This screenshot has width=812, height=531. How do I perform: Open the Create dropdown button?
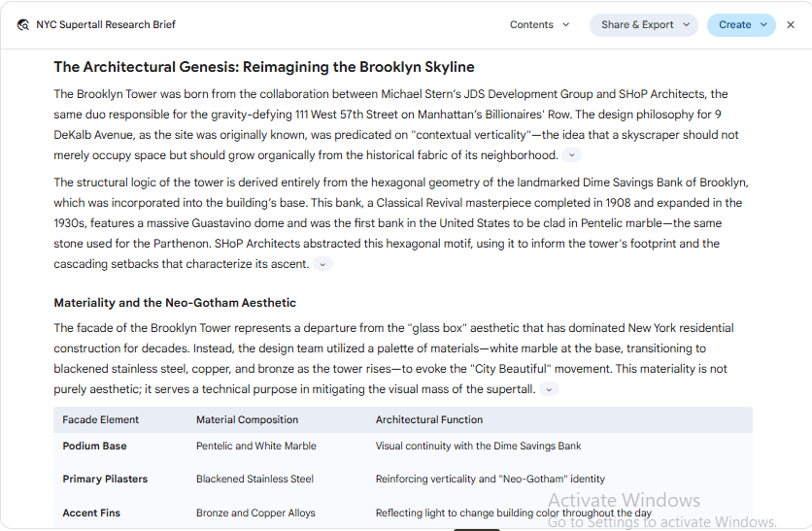coord(741,25)
